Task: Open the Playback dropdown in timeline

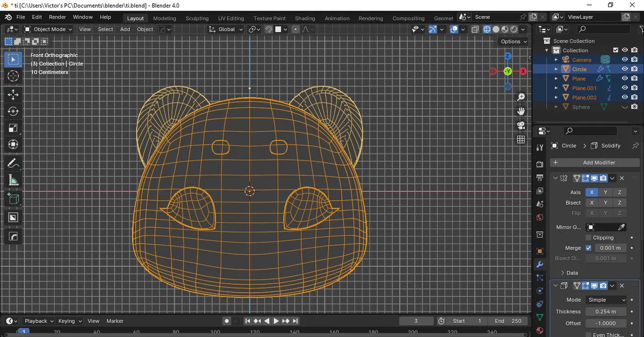Action: [x=39, y=321]
